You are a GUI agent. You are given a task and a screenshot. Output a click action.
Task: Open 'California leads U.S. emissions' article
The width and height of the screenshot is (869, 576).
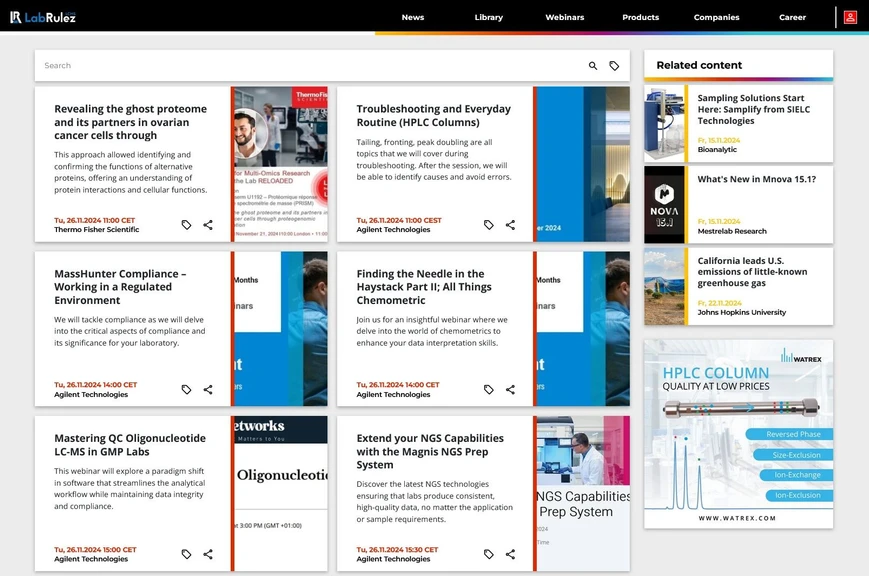(752, 272)
